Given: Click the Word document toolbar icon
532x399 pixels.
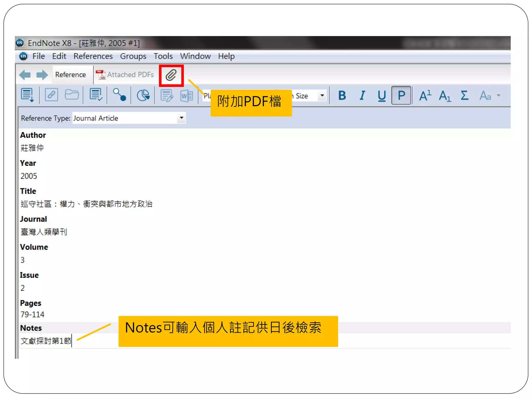Looking at the screenshot, I should point(187,96).
